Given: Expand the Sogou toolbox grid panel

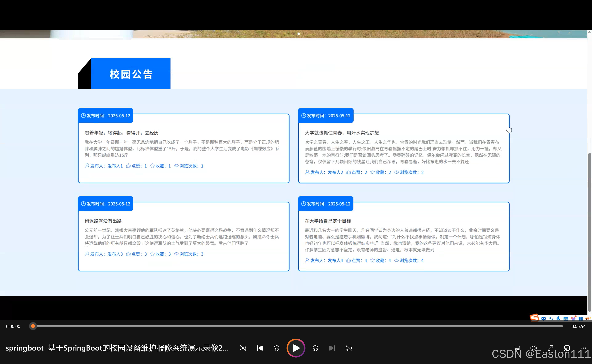Looking at the screenshot, I should click(x=581, y=318).
